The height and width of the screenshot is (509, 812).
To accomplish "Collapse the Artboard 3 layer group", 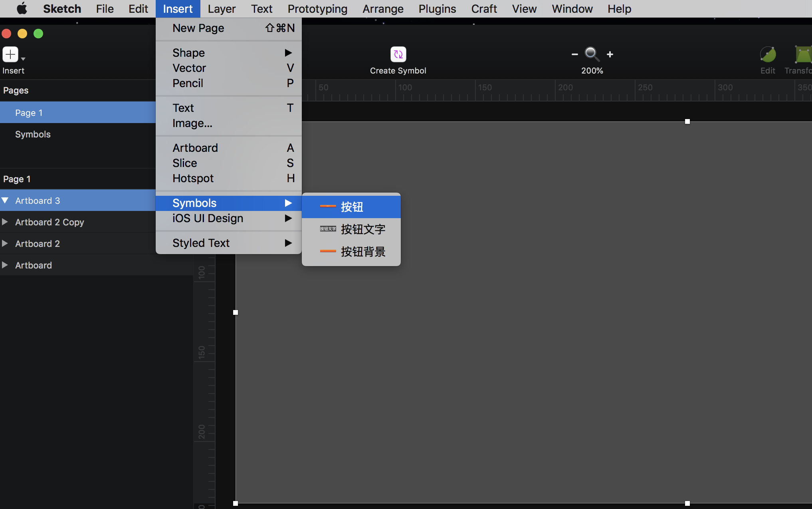I will coord(5,201).
